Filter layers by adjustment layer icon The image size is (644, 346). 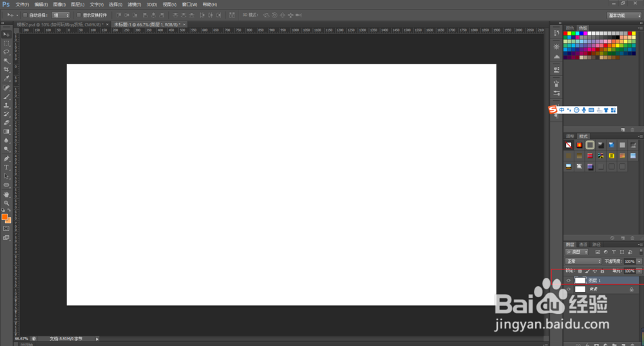point(605,252)
